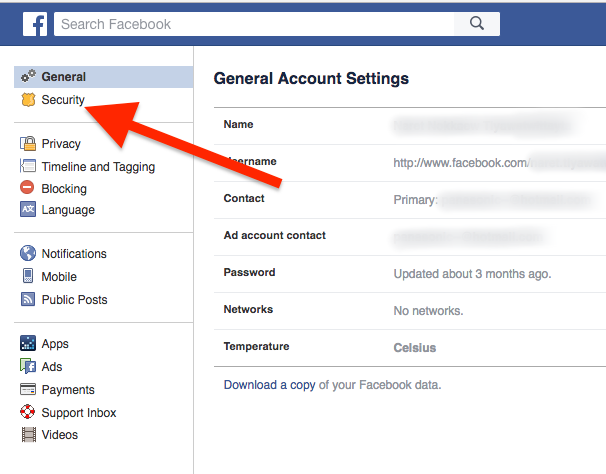606x474 pixels.
Task: Click the Language icon
Action: (x=28, y=209)
